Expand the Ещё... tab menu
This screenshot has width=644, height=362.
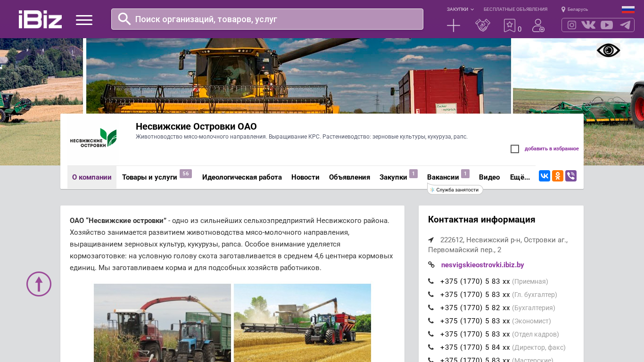coord(520,177)
